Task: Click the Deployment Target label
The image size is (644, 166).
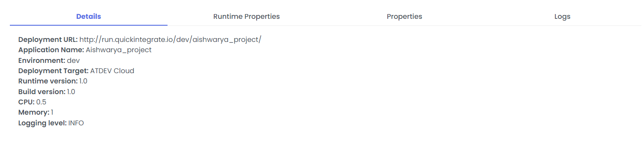Action: point(53,71)
